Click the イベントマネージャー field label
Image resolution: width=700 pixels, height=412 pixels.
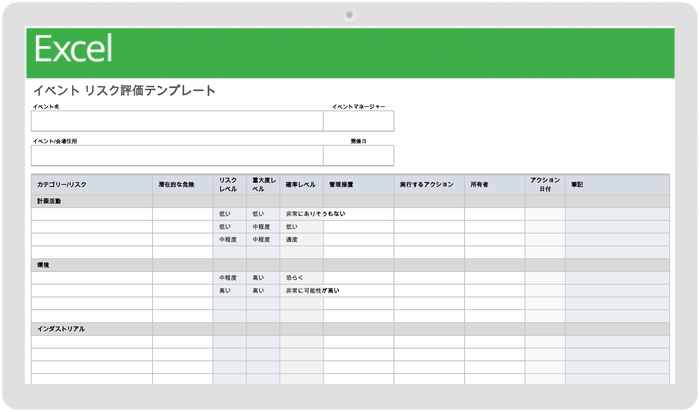(x=358, y=107)
